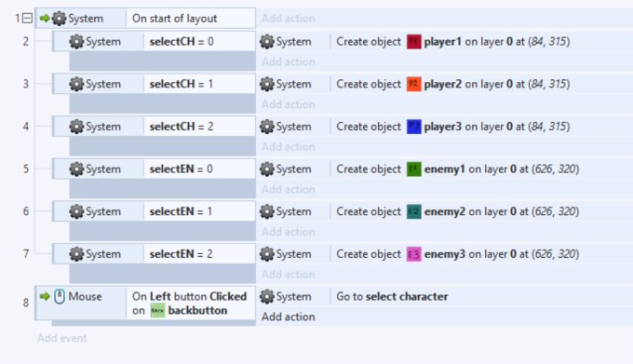Screen dimensions: 633x364
Task: Select the blue player3 sprite icon
Action: tap(414, 127)
